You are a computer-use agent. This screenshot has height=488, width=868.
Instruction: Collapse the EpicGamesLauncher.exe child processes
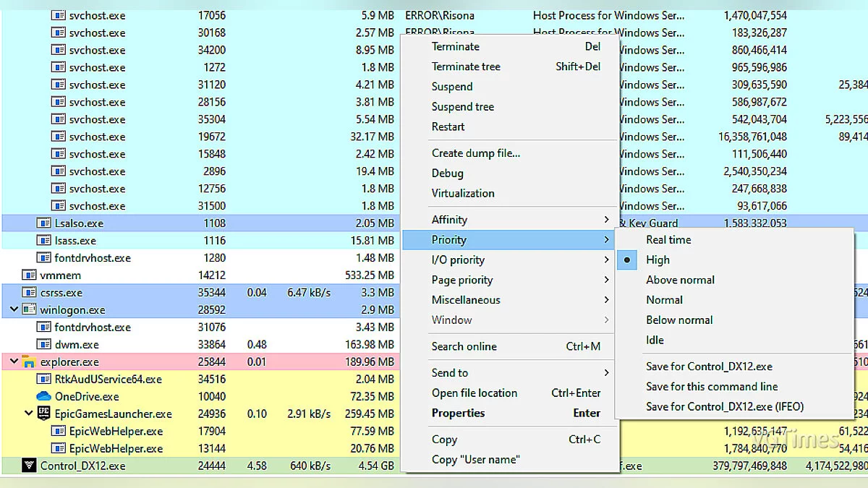coord(28,414)
